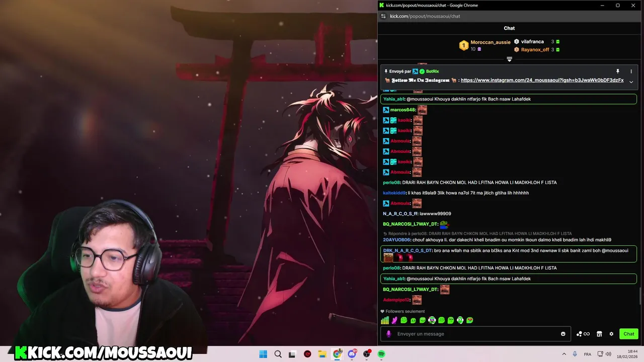This screenshot has width=644, height=362.
Task: Click the green Chat send button
Action: coord(629,334)
